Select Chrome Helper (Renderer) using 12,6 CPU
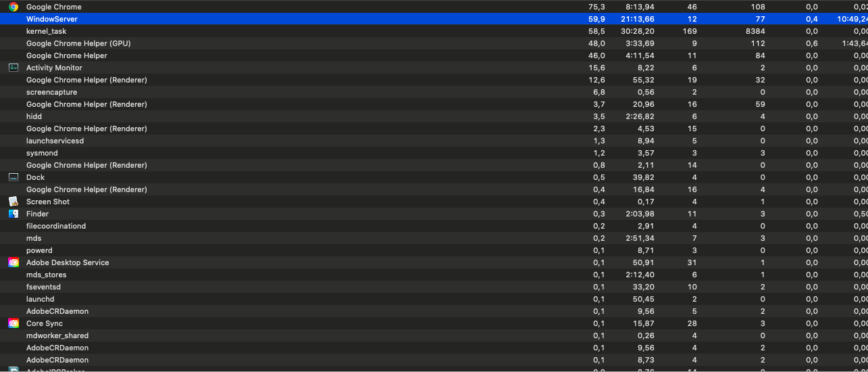868x372 pixels. (86, 80)
